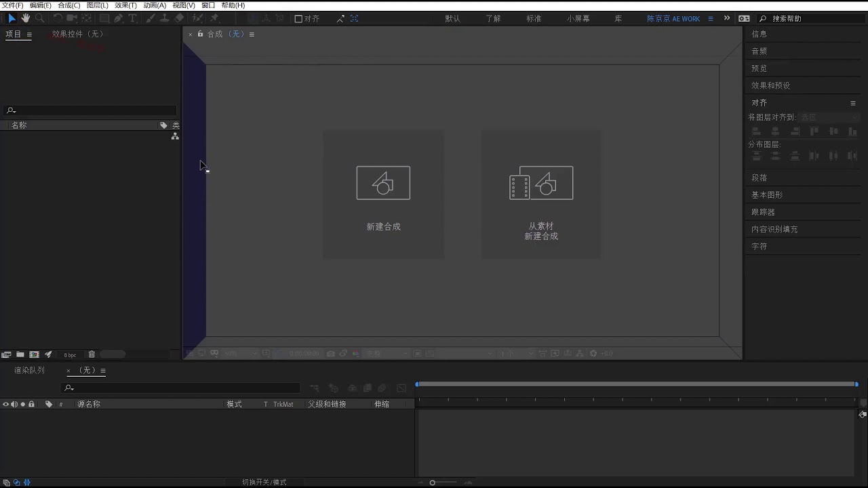Toggle the audio speaker column header
This screenshot has width=868, height=488.
point(14,404)
